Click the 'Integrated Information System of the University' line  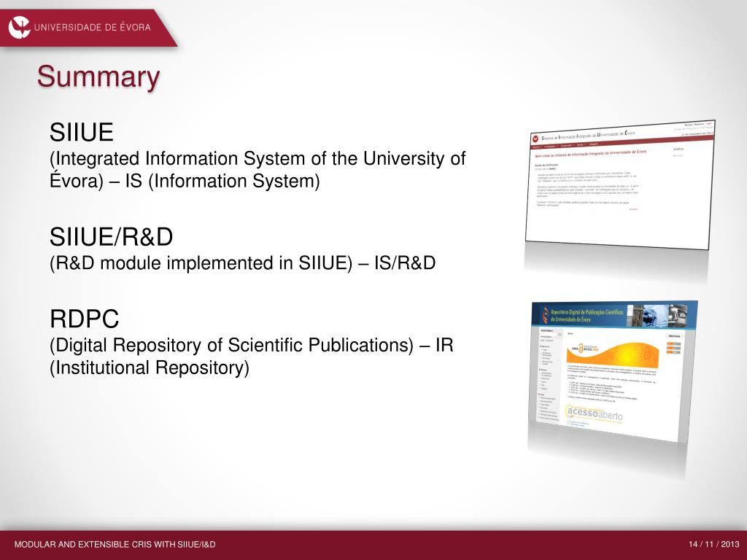tap(258, 158)
